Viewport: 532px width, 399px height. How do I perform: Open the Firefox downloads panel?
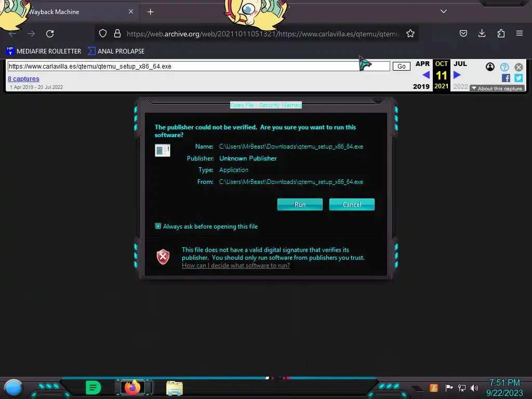(x=482, y=33)
